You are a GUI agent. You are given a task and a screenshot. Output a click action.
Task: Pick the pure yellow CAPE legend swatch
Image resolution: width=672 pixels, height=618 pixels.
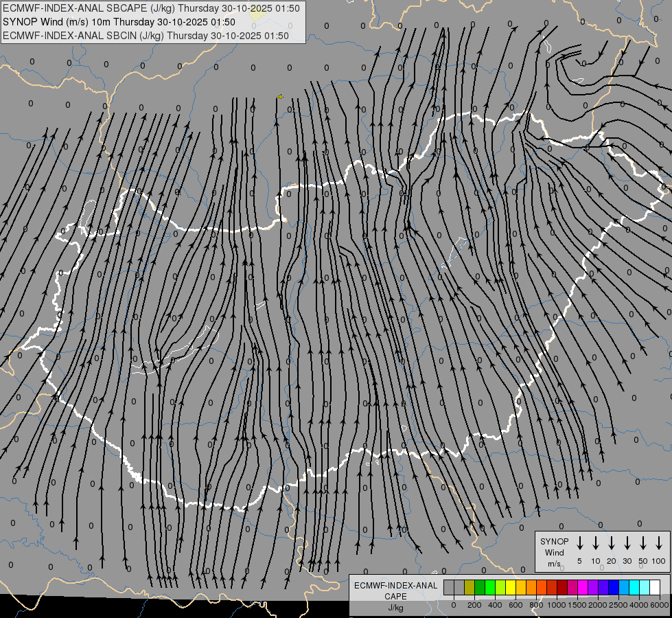[511, 587]
